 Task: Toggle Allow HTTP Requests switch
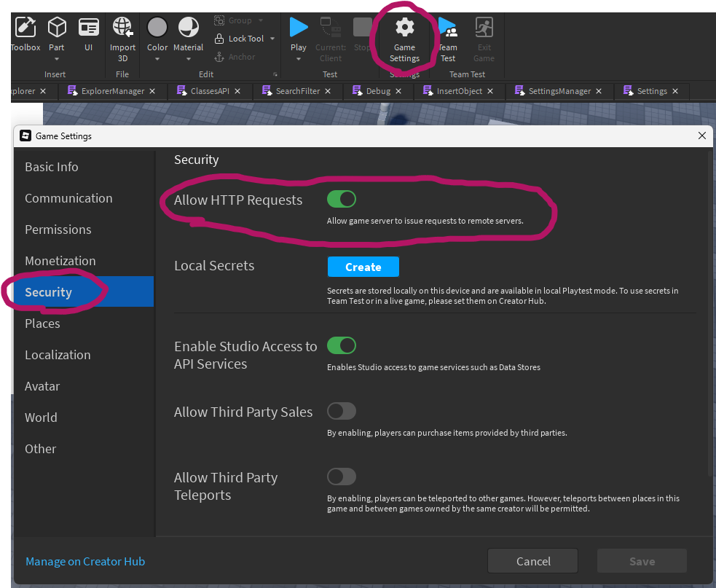(342, 199)
